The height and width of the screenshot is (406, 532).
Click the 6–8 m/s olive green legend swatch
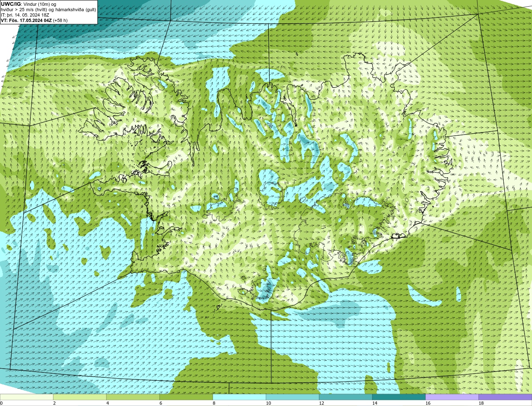pyautogui.click(x=186, y=397)
